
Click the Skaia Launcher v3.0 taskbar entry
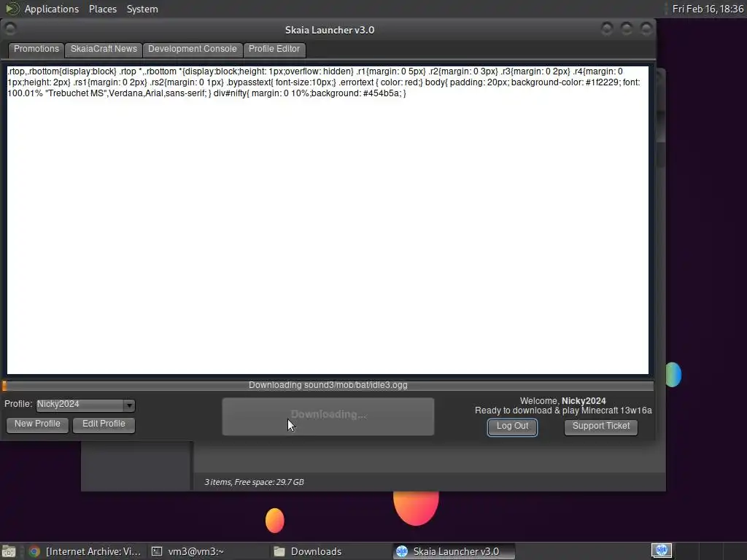(x=455, y=551)
